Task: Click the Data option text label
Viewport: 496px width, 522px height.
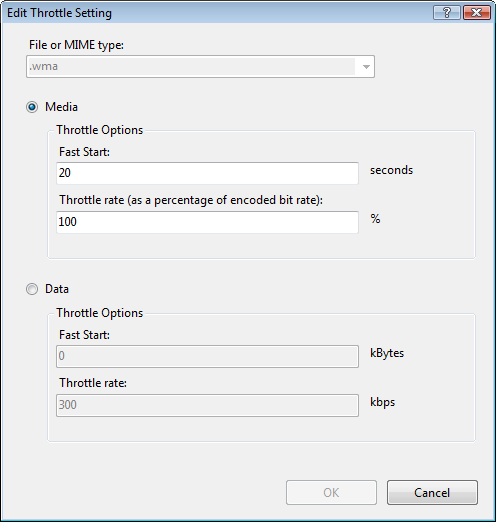Action: click(57, 289)
